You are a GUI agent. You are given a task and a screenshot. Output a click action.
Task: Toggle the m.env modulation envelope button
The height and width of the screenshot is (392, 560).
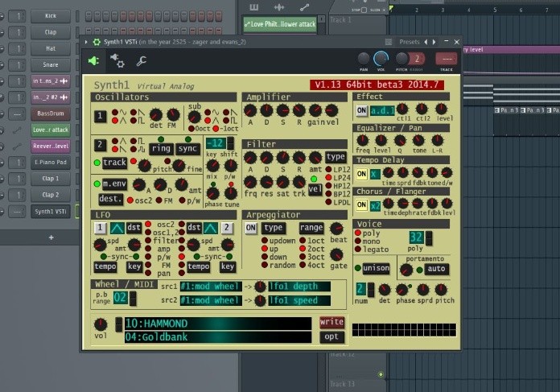[x=114, y=184]
